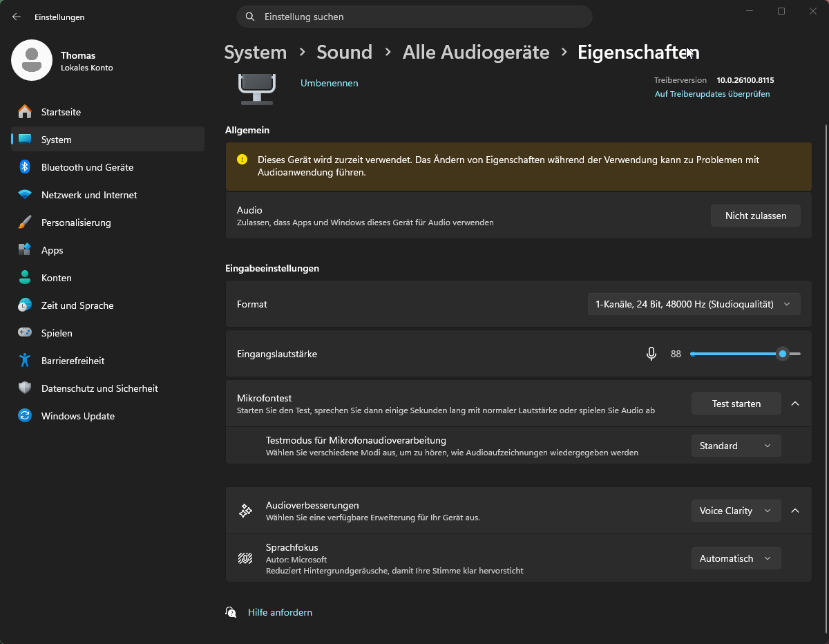829x644 pixels.
Task: Select Alle Audiogeräte breadcrumb
Action: 476,53
